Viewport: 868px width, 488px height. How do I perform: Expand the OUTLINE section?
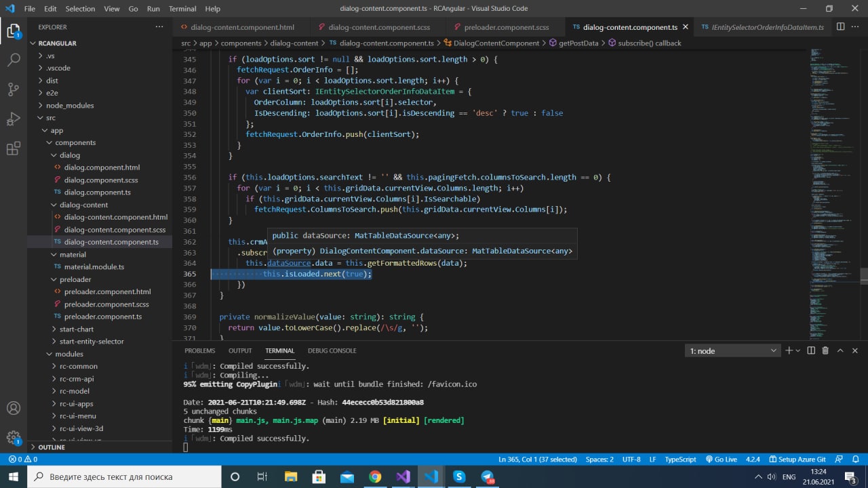[x=52, y=447]
